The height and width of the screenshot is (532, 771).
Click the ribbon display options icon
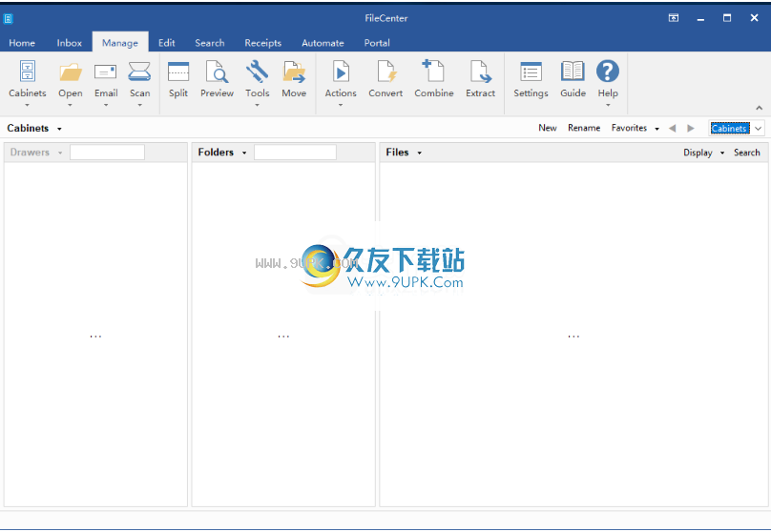coord(674,18)
